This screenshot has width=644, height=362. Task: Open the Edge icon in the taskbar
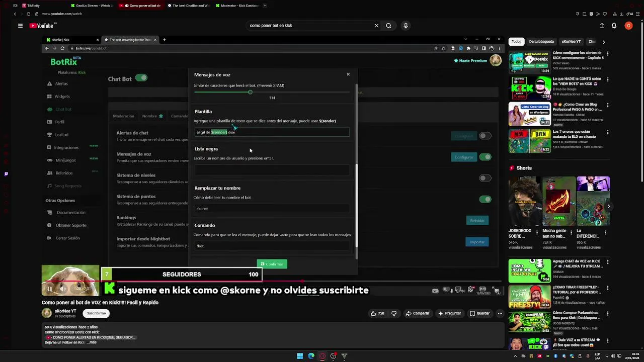311,356
